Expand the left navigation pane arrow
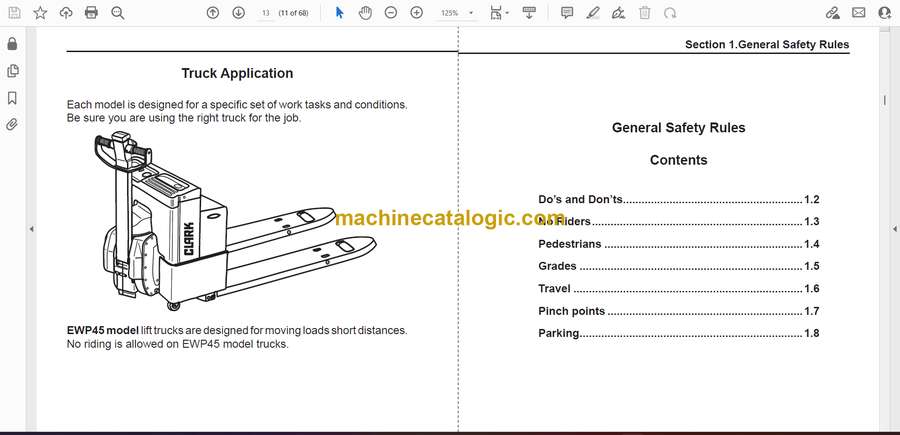 point(31,229)
